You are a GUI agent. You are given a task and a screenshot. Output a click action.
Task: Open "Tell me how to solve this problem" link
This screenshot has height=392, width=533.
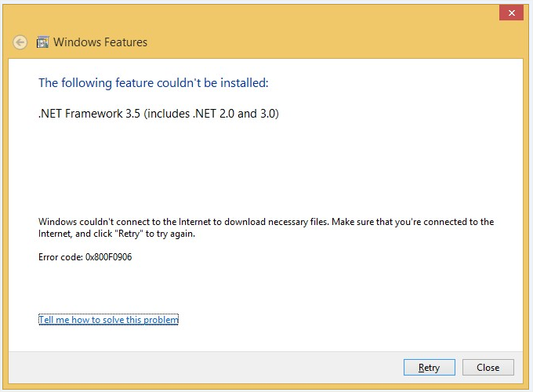(x=108, y=320)
